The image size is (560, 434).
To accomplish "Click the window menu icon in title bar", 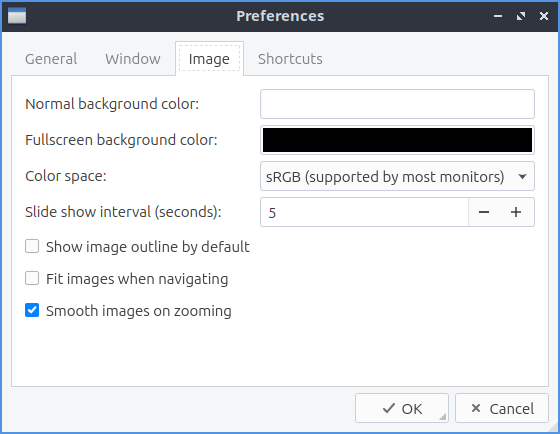I will pos(17,16).
